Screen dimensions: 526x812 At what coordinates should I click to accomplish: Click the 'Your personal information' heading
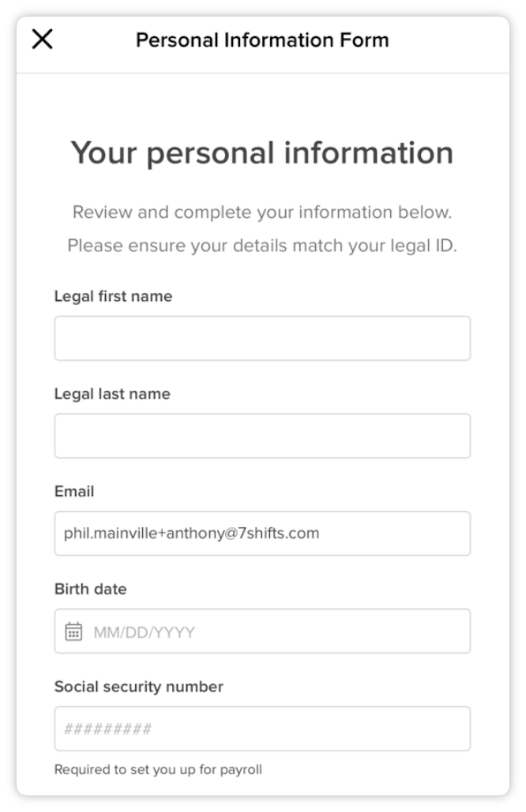coord(262,153)
